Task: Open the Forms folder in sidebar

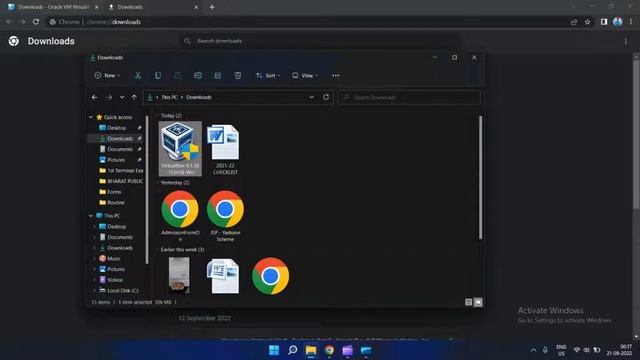Action: click(114, 191)
